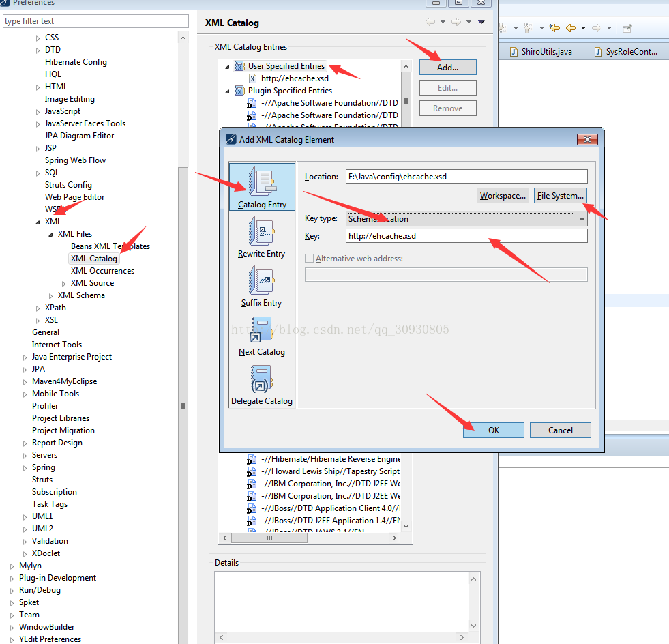Collapse the XML Files tree node
669x644 pixels.
(50, 234)
